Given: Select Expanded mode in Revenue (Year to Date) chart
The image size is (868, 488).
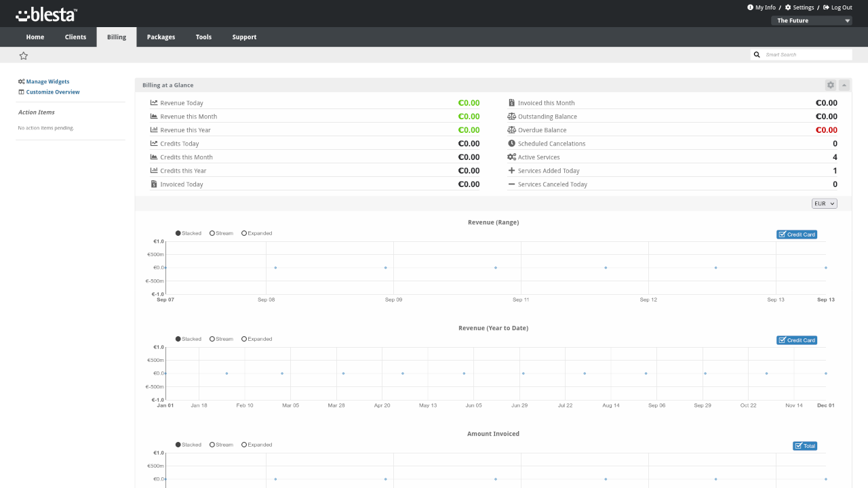Looking at the screenshot, I should pyautogui.click(x=244, y=339).
